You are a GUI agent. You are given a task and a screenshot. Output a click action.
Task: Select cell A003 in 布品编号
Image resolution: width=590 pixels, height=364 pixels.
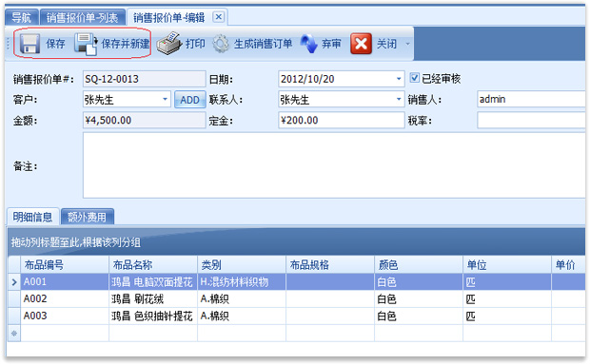coord(65,316)
